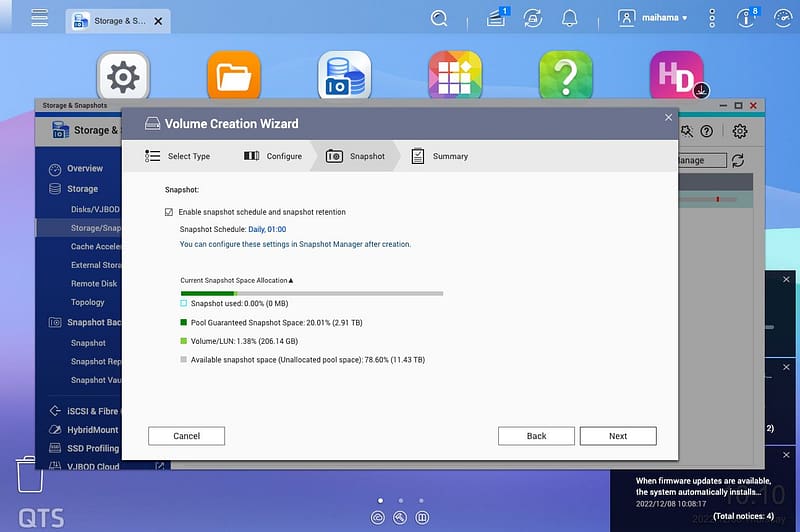Go to the Summary wizard step

440,156
